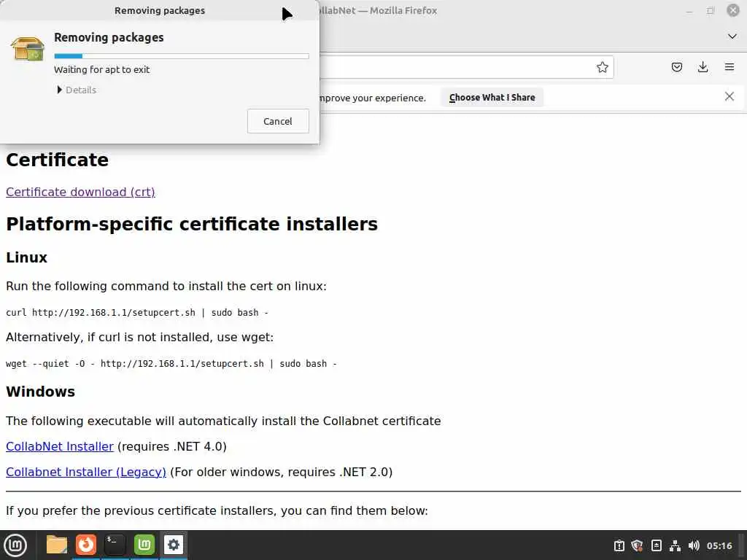
Task: Open Firefox hamburger application menu
Action: tap(729, 67)
